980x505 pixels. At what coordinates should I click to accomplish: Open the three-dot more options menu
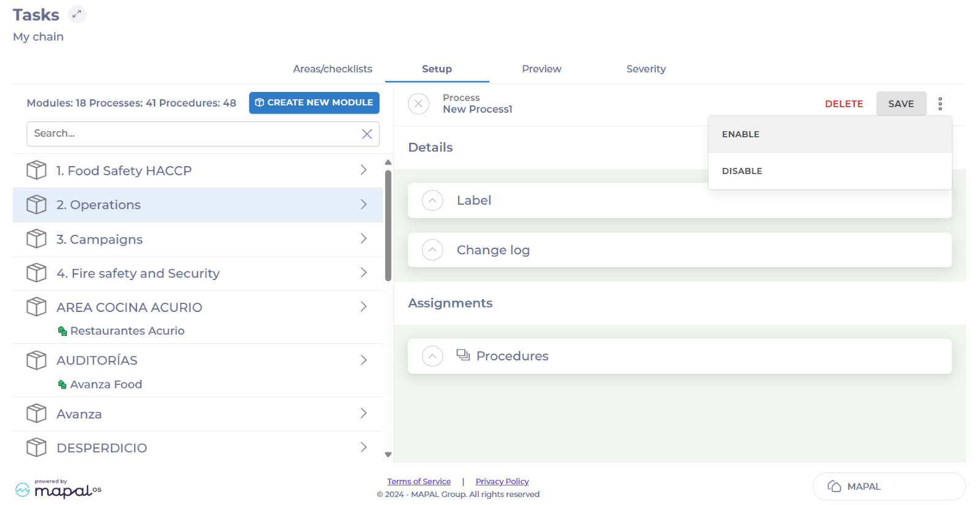(x=940, y=104)
